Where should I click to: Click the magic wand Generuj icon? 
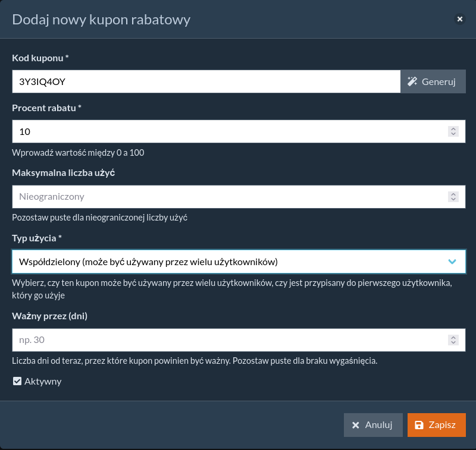[x=412, y=82]
